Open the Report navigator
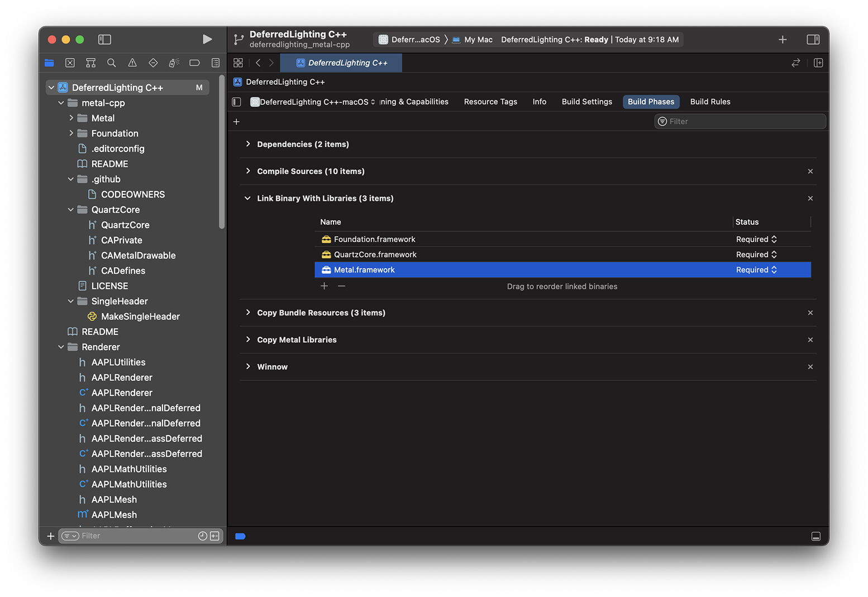This screenshot has height=597, width=868. click(x=216, y=63)
